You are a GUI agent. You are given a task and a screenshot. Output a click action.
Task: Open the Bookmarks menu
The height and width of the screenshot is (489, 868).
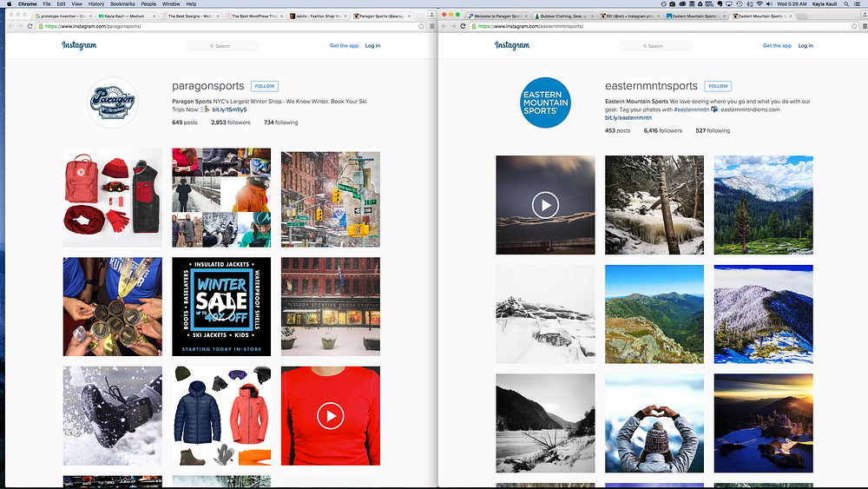122,3
